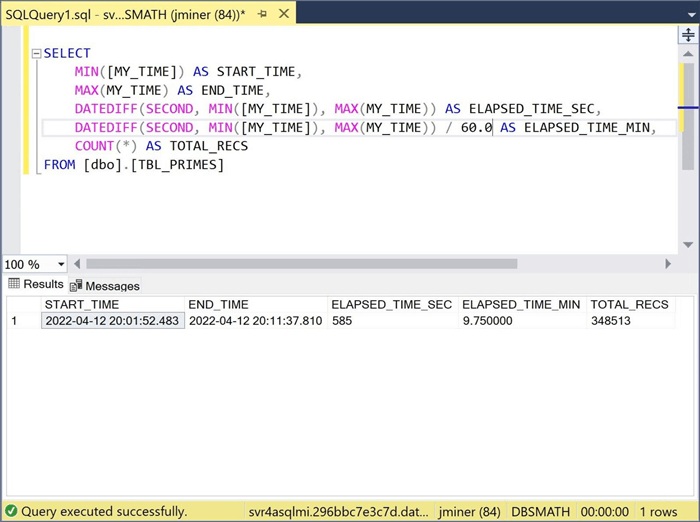The width and height of the screenshot is (700, 522).
Task: Click the vertical scrollbar down arrow
Action: [688, 246]
